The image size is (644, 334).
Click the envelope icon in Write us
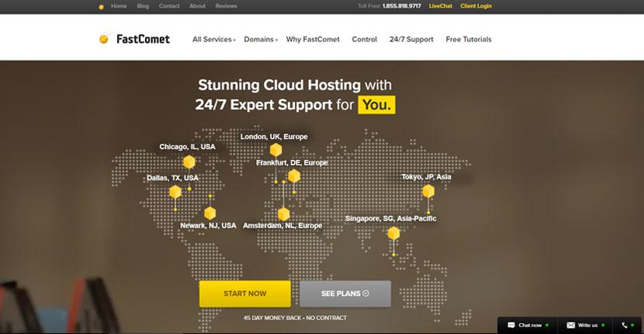pos(571,325)
